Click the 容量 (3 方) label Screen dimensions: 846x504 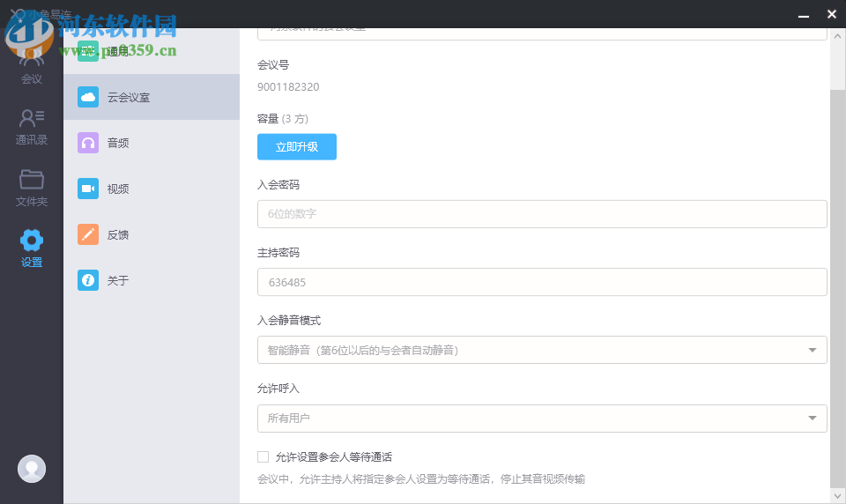tap(283, 119)
